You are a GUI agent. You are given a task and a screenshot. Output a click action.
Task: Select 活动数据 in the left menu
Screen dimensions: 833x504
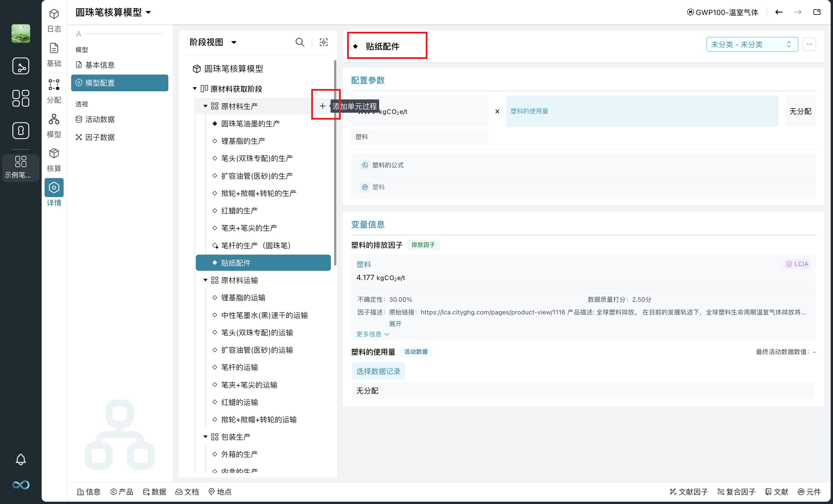click(99, 119)
